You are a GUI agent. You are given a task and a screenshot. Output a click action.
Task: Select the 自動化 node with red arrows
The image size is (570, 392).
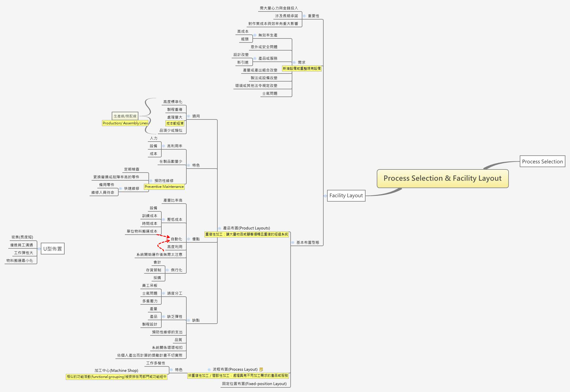(x=176, y=239)
